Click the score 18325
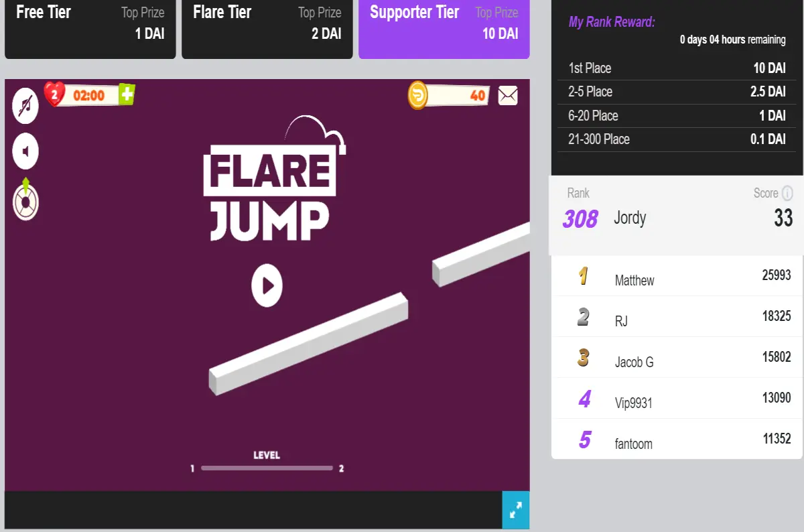This screenshot has width=804, height=532. tap(777, 316)
